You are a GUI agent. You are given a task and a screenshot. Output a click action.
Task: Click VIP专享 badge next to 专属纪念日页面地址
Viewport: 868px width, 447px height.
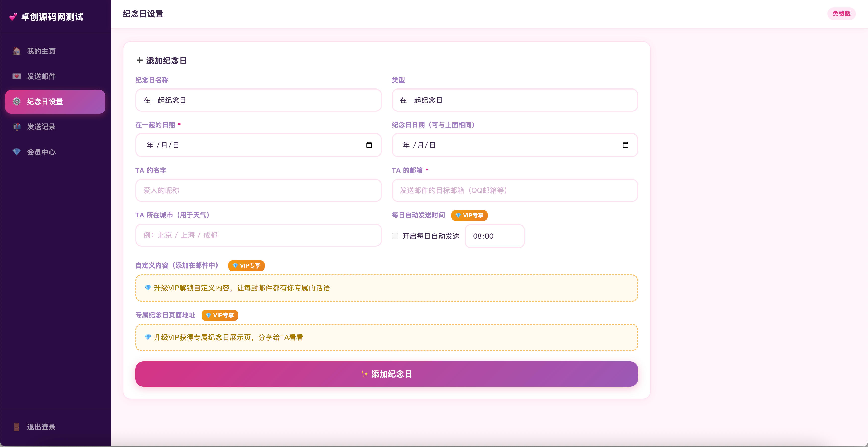[220, 316]
